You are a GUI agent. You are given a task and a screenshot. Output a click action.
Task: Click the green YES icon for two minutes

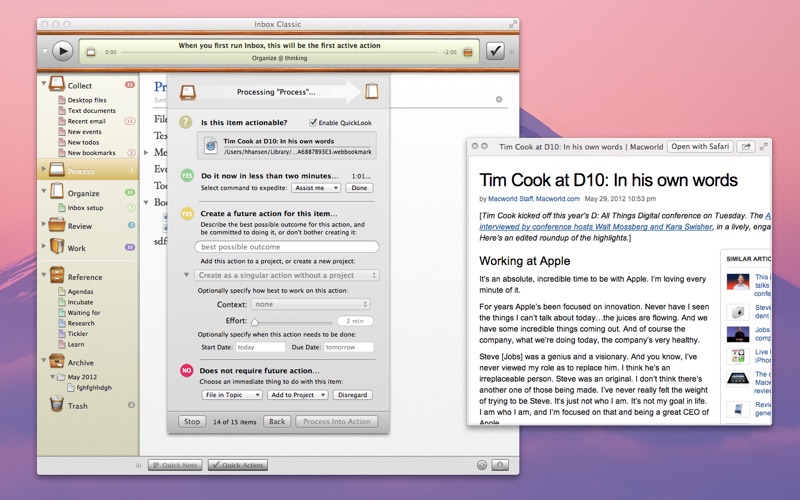(x=187, y=176)
